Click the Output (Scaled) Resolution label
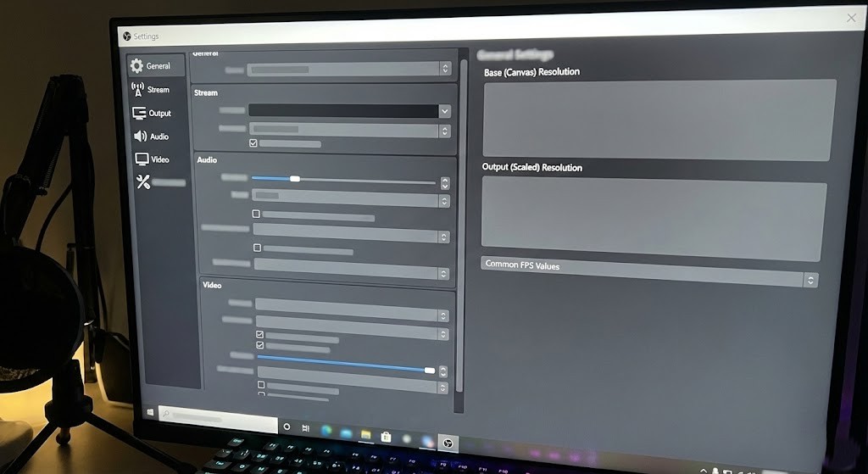This screenshot has width=868, height=474. 532,167
